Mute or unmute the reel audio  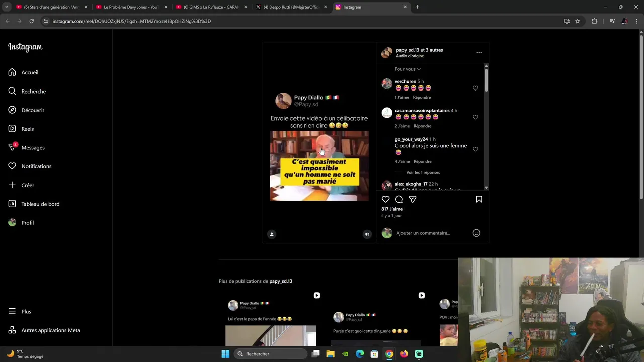coord(367,234)
